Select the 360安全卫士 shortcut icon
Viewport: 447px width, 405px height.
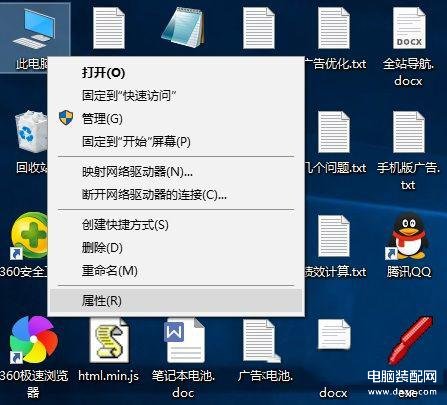(29, 236)
